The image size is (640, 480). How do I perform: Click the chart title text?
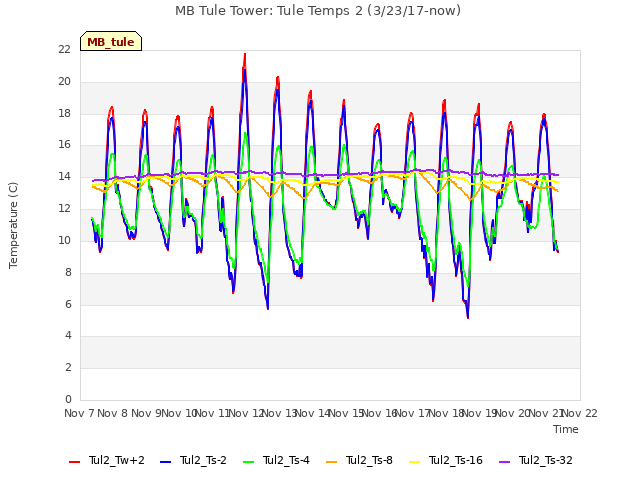(x=318, y=10)
